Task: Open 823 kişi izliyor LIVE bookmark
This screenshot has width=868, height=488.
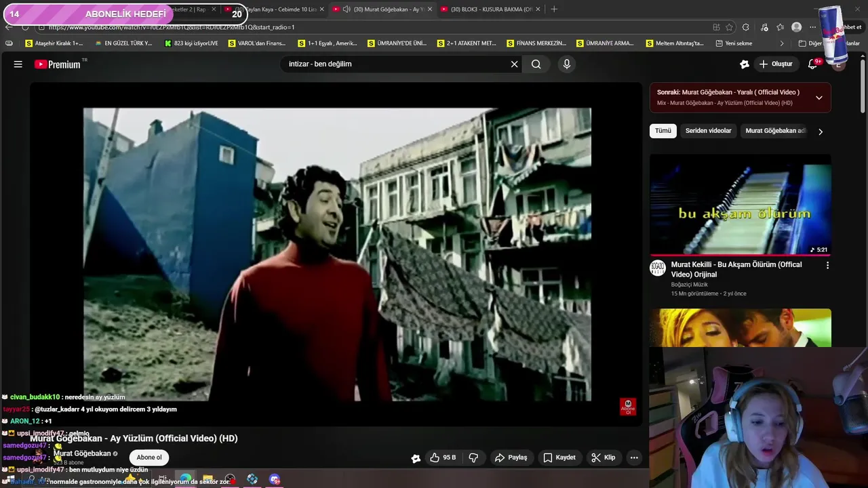Action: (x=191, y=43)
